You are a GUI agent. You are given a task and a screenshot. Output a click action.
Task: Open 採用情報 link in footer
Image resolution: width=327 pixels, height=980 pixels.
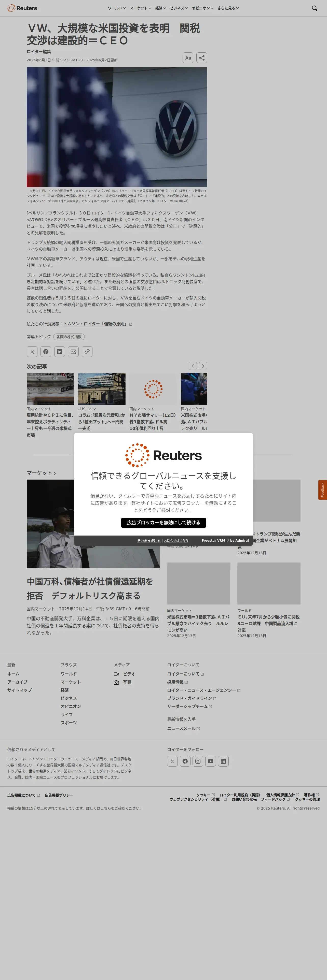[178, 682]
